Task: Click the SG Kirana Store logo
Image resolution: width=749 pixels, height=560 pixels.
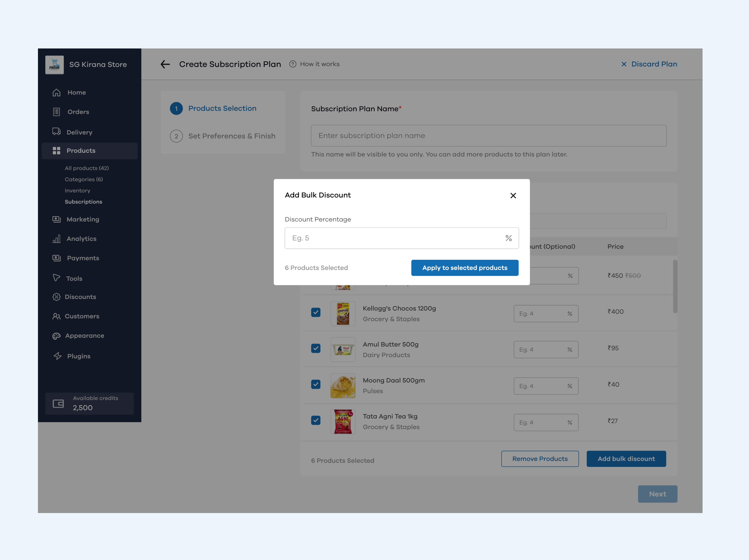Action: (x=54, y=64)
